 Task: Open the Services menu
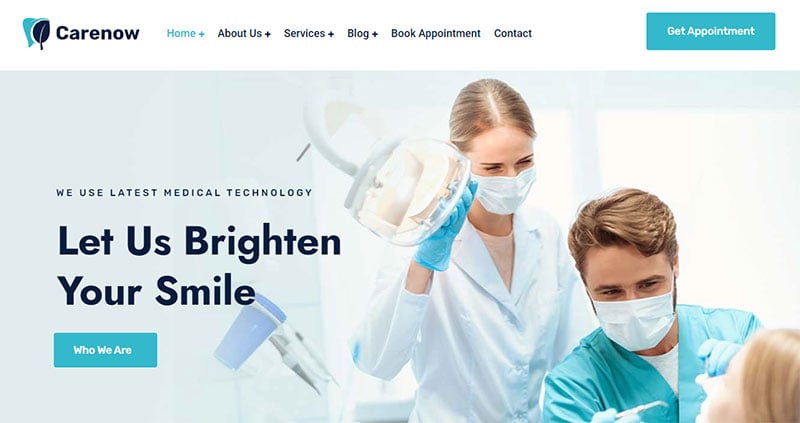click(x=304, y=33)
